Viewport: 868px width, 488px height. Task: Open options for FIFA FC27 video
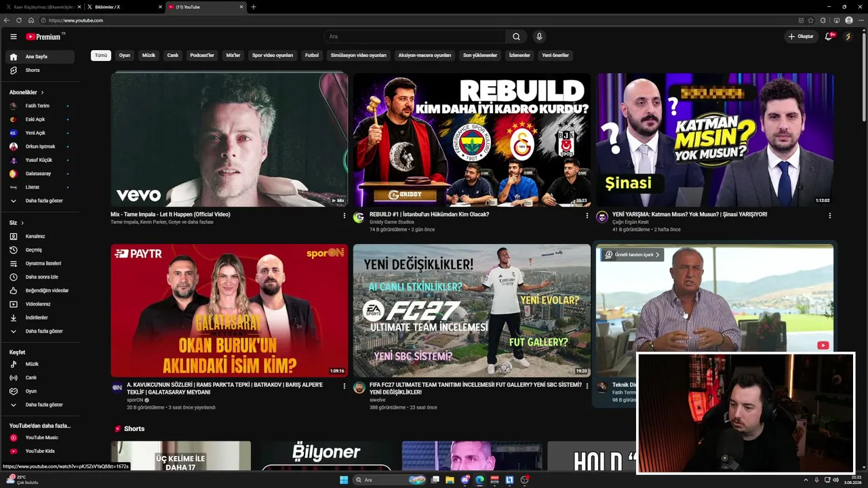pos(587,386)
